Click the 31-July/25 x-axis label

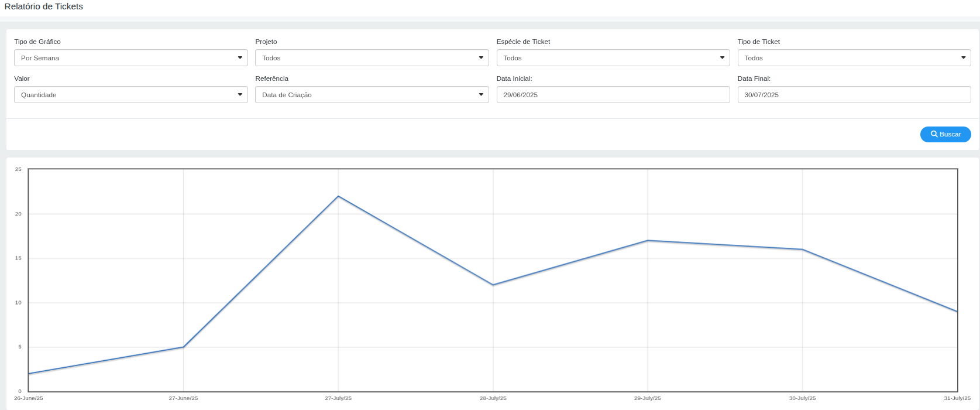[957, 398]
